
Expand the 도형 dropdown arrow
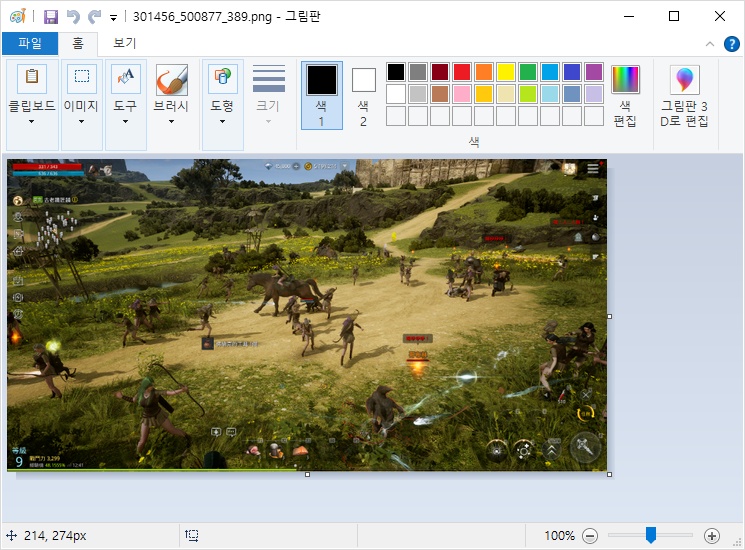pos(222,122)
